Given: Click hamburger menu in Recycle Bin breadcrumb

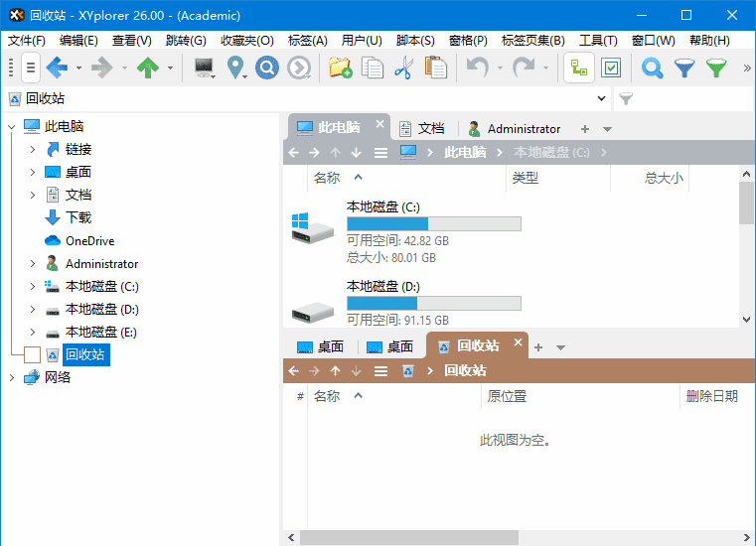Looking at the screenshot, I should click(380, 371).
